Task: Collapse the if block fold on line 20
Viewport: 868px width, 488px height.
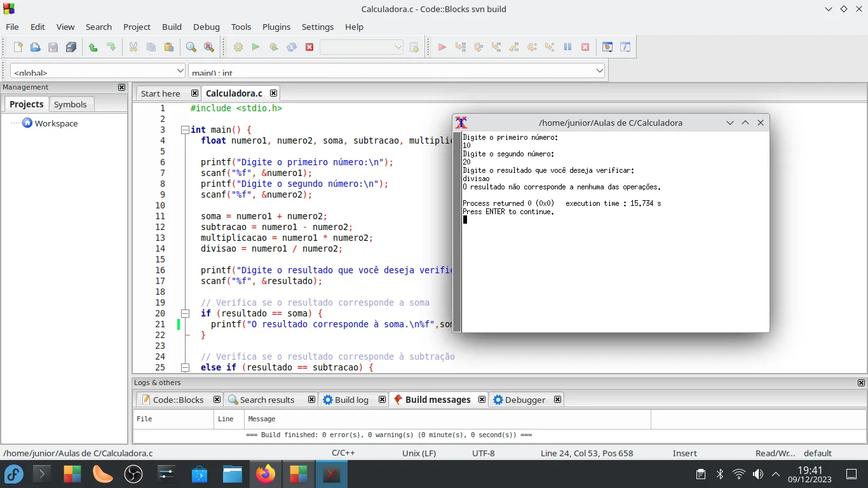Action: [x=185, y=313]
